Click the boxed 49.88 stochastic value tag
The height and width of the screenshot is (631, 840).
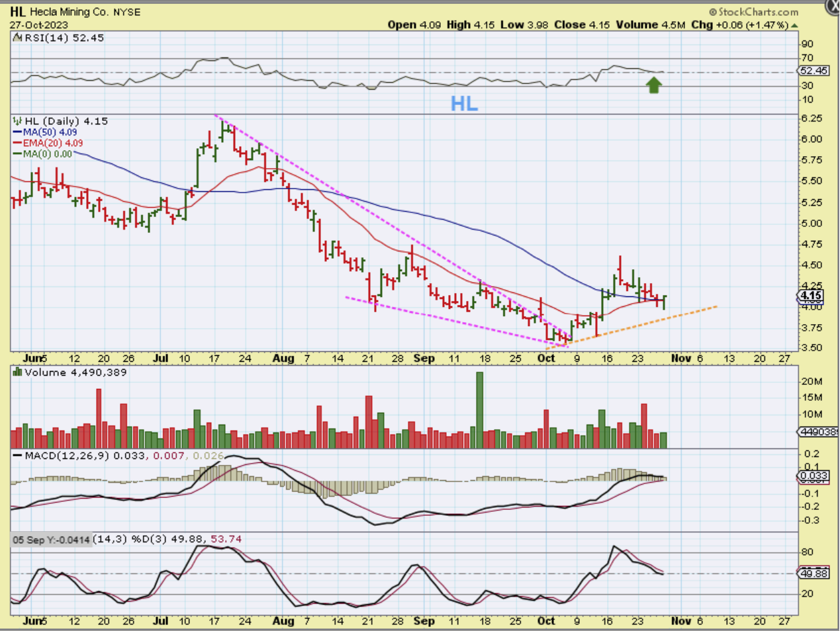(814, 573)
